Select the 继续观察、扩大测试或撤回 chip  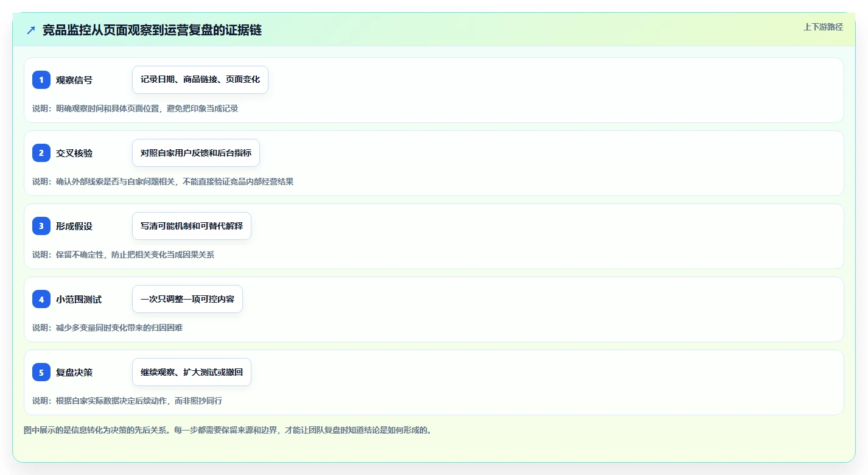point(192,372)
